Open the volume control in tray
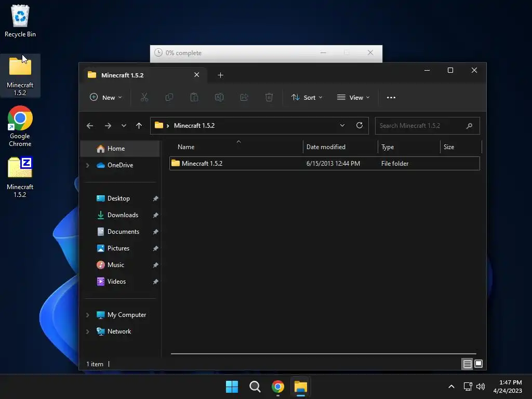 pos(481,387)
